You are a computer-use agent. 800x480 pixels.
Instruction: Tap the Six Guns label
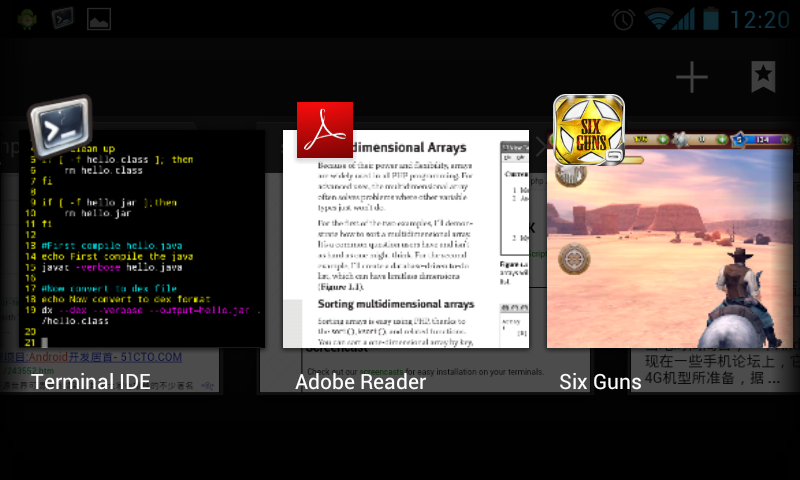click(600, 382)
